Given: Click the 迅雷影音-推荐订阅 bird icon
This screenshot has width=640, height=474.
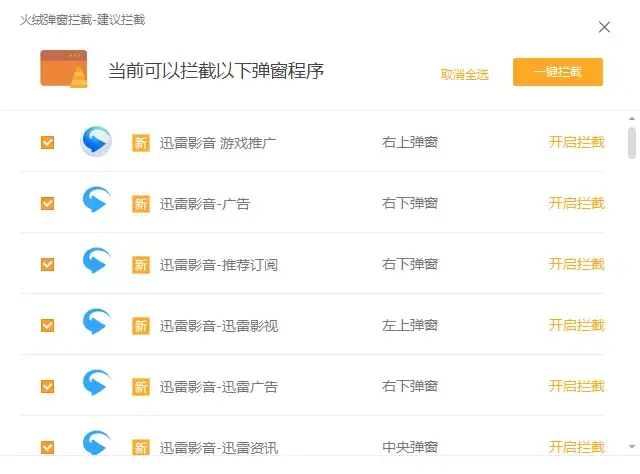Looking at the screenshot, I should coord(96,264).
